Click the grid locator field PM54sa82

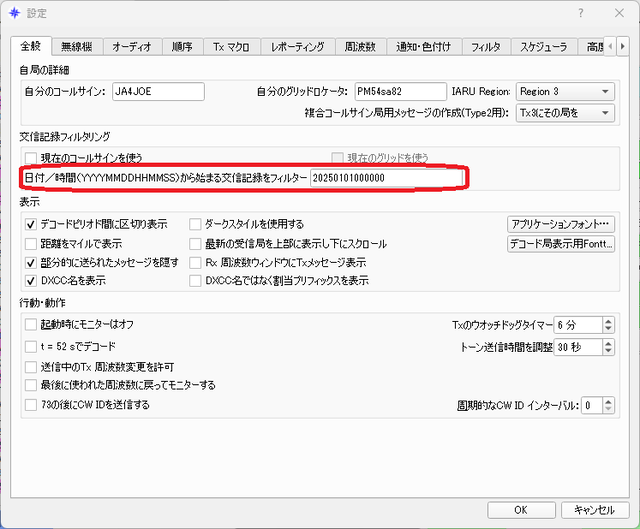[x=401, y=91]
